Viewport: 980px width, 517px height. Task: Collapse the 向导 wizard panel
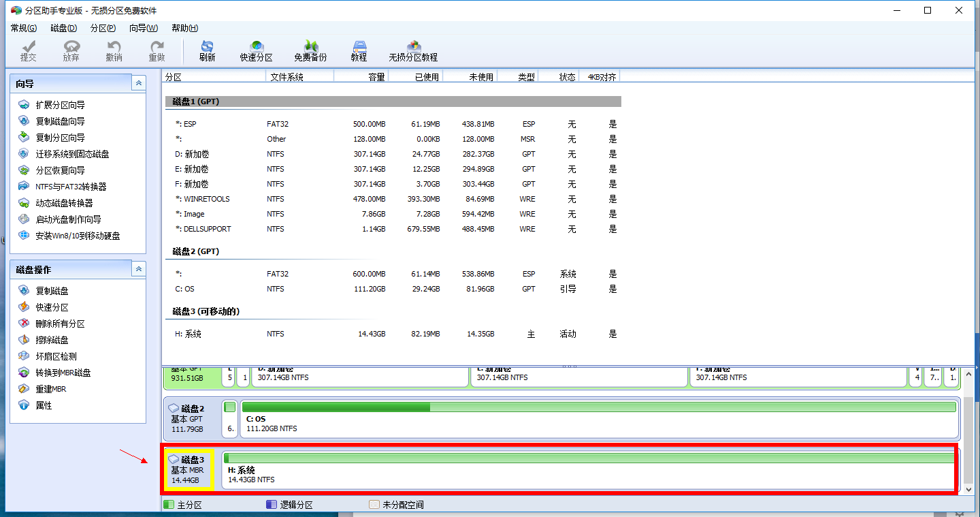139,83
